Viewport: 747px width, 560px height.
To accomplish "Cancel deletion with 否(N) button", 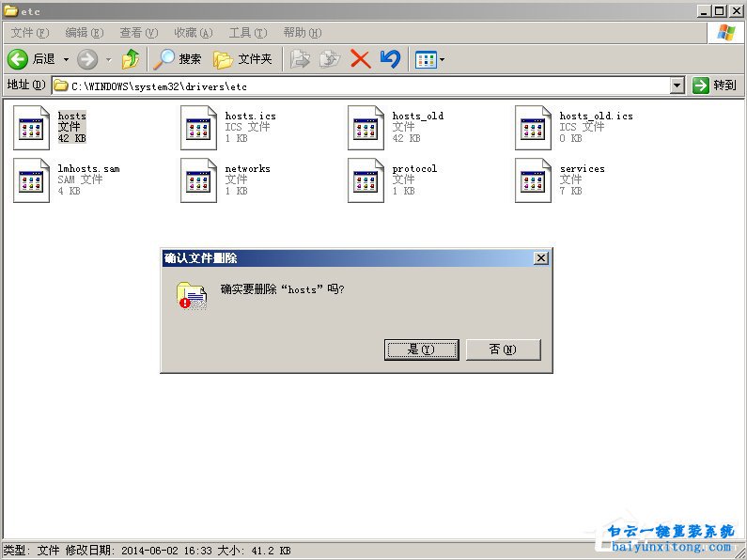I will 503,350.
